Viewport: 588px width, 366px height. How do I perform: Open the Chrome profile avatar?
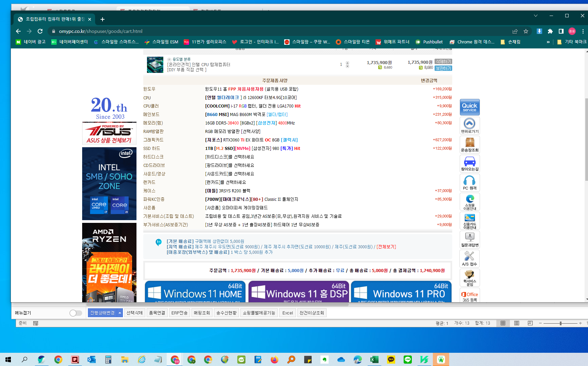coord(572,31)
